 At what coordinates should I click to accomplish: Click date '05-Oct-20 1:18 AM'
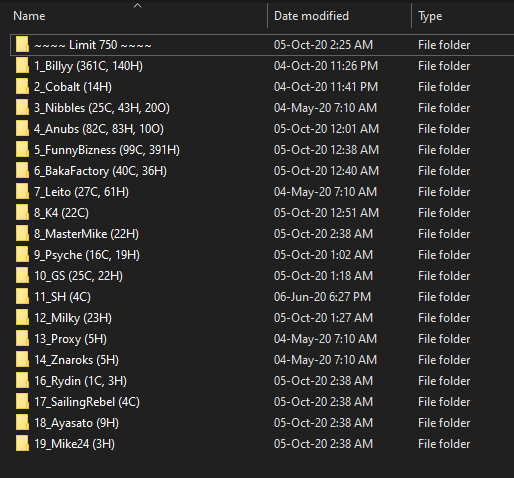point(323,276)
